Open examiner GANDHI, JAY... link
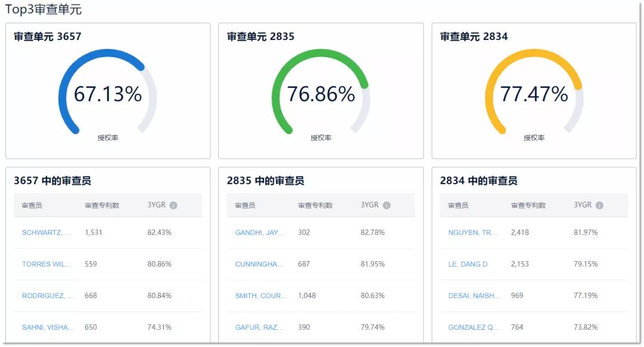 [259, 233]
